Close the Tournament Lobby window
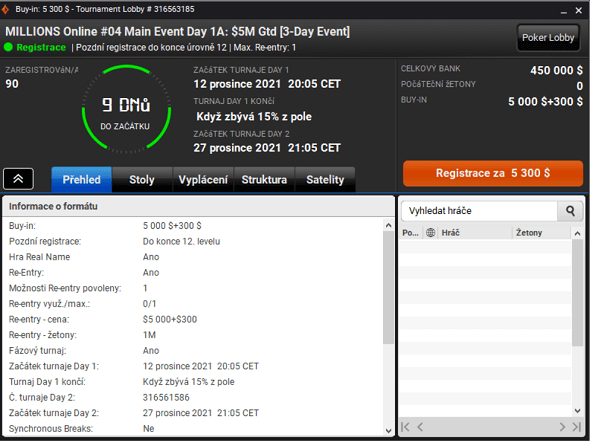590x441 pixels. [579, 11]
